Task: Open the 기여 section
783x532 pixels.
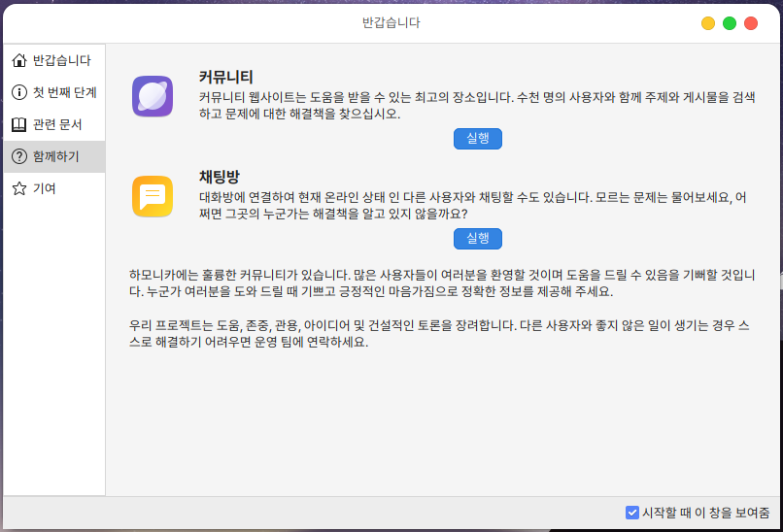Action: 45,188
